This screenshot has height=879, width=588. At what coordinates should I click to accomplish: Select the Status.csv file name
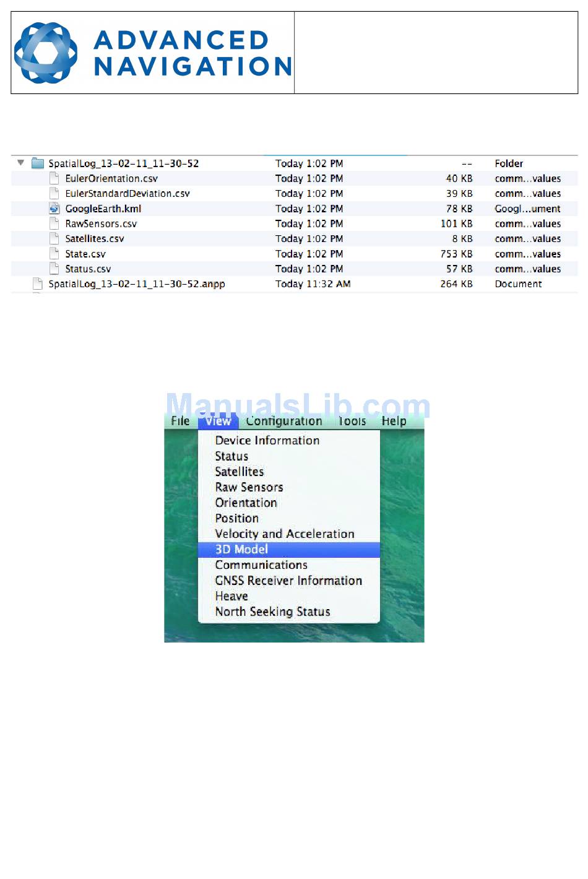[88, 269]
